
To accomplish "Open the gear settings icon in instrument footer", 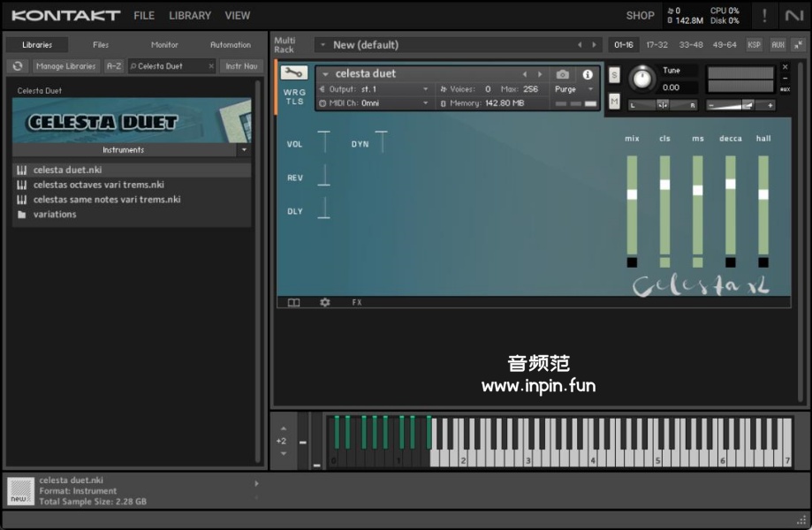I will (x=324, y=302).
